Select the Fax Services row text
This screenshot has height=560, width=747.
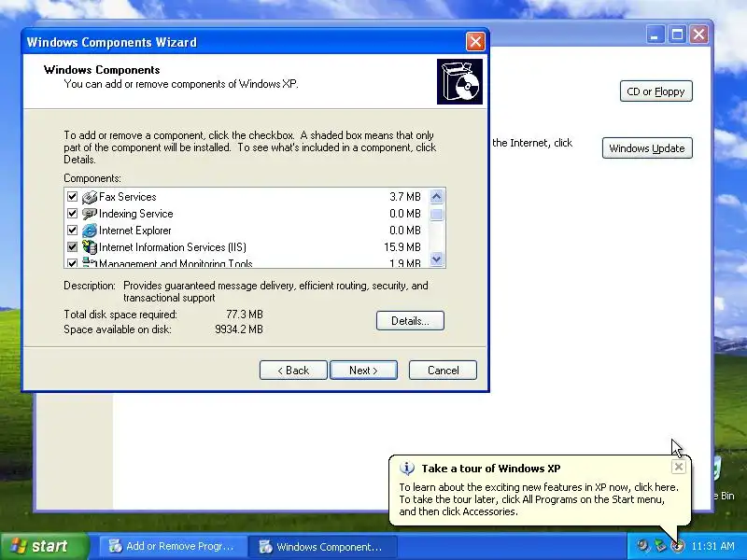coord(128,197)
